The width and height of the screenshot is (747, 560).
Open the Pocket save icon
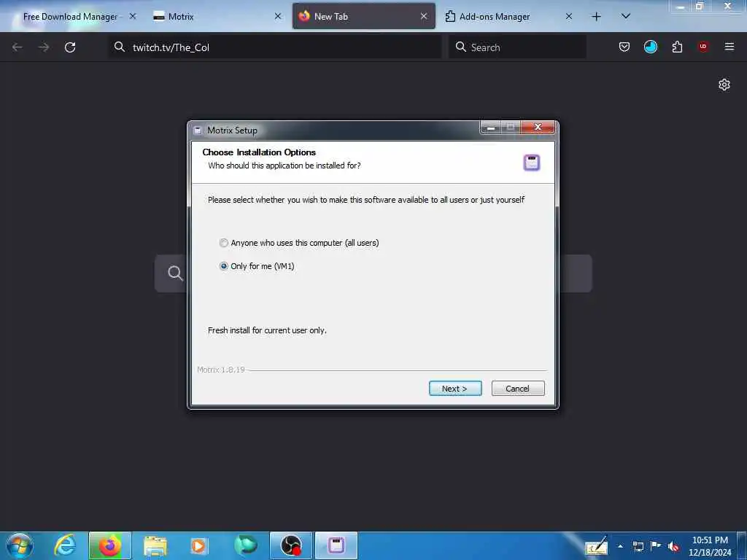(x=624, y=47)
